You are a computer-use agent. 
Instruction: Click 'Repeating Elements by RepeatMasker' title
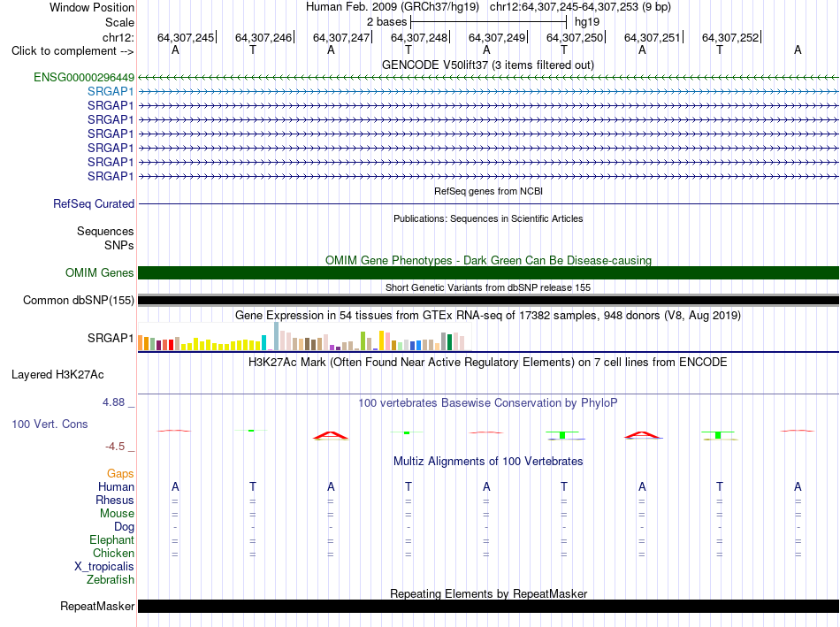coord(488,593)
